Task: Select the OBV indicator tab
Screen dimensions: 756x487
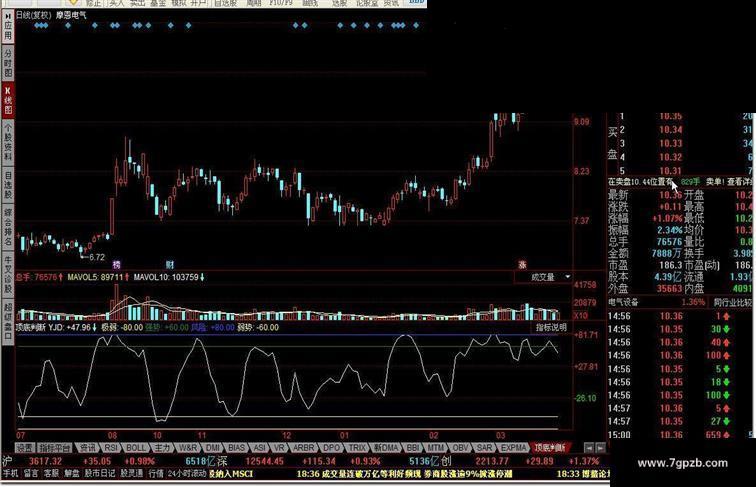Action: 460,448
